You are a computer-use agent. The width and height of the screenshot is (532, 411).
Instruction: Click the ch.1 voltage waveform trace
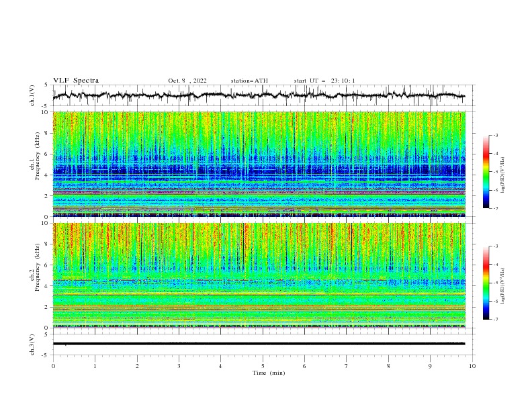(x=259, y=95)
